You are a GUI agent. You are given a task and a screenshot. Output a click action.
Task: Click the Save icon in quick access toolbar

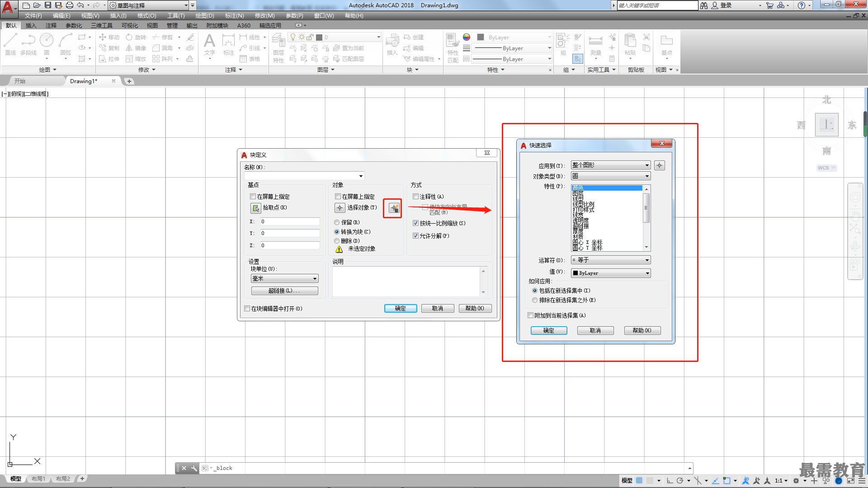point(47,5)
